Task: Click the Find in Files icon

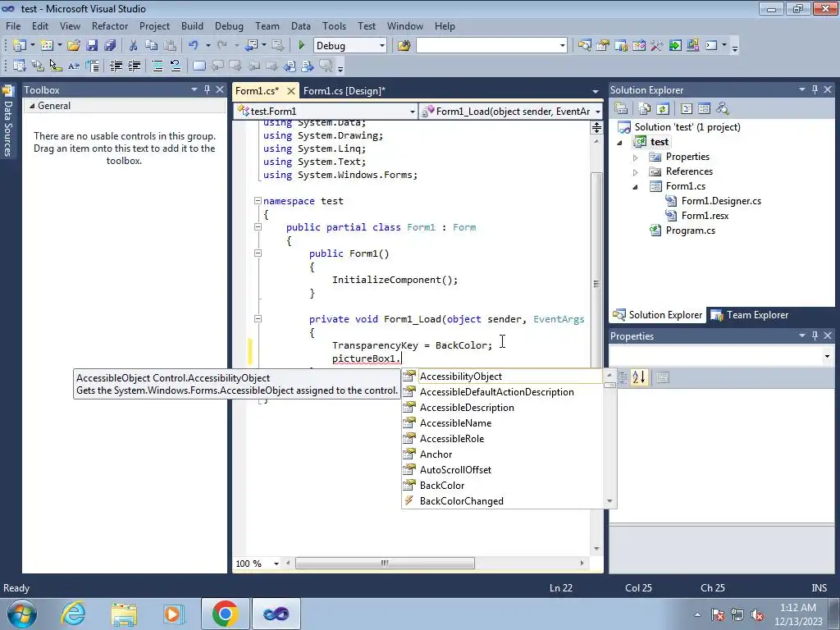Action: [x=404, y=46]
